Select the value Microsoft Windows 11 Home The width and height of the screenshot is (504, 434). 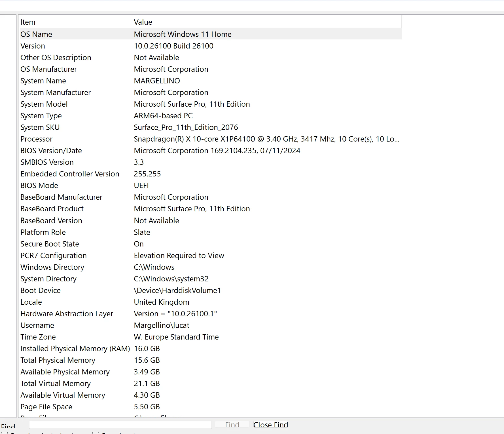tap(183, 34)
